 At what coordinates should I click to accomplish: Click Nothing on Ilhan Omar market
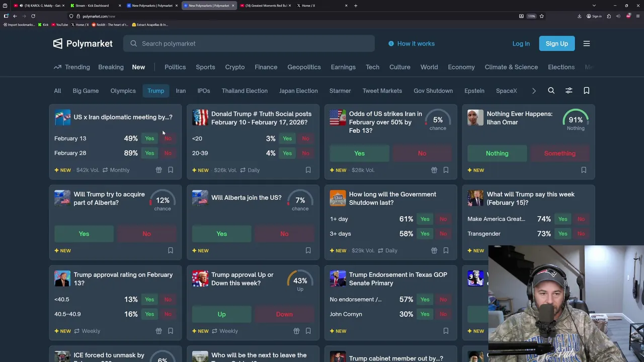click(x=497, y=153)
